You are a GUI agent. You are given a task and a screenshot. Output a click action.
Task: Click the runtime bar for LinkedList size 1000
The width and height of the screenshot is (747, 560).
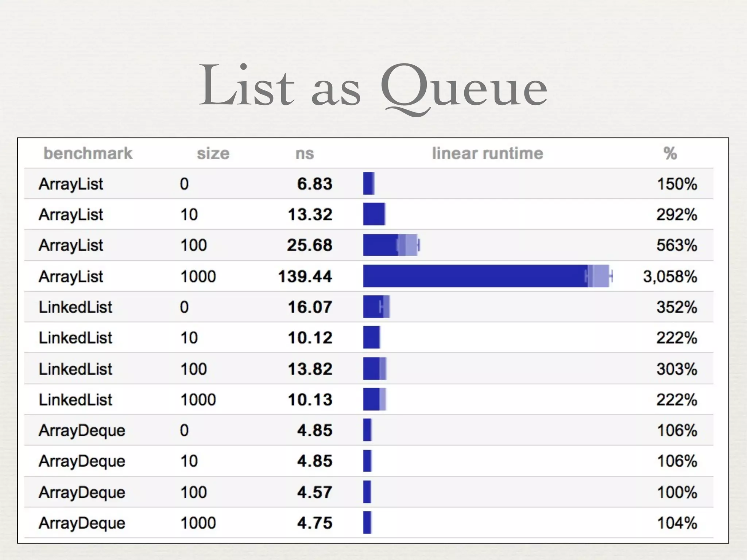coord(375,400)
